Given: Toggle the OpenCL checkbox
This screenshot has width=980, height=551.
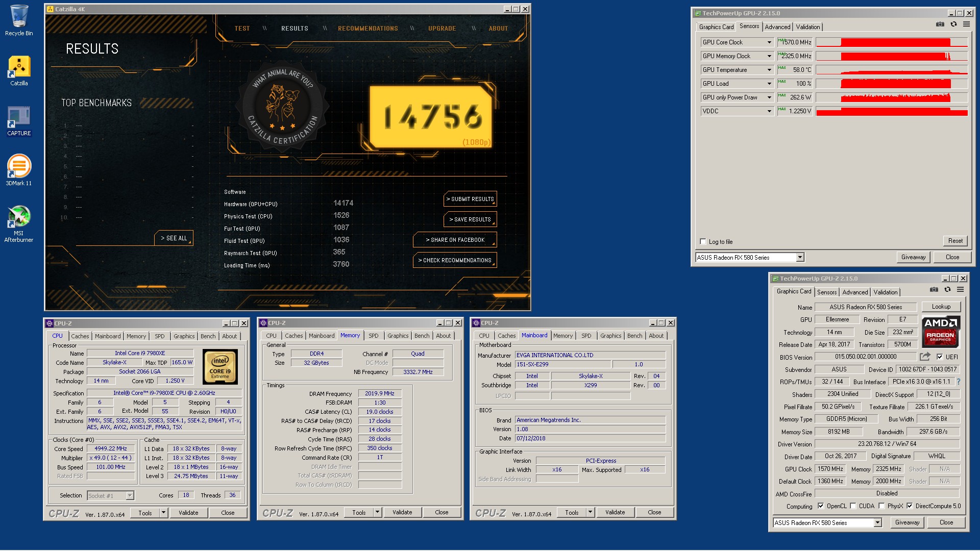Looking at the screenshot, I should pos(821,506).
